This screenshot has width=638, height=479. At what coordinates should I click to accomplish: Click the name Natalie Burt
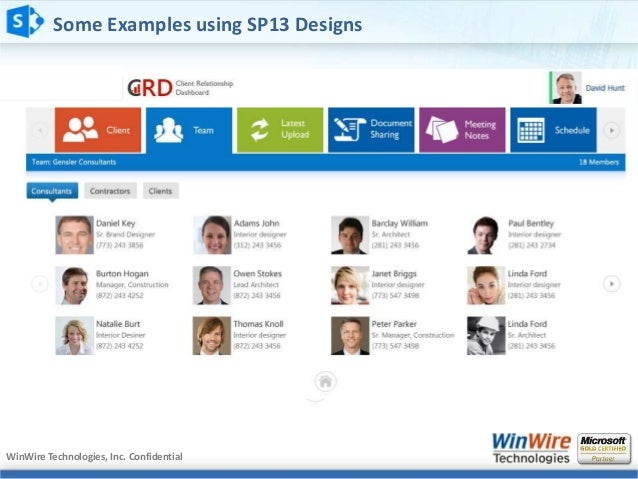tap(118, 324)
